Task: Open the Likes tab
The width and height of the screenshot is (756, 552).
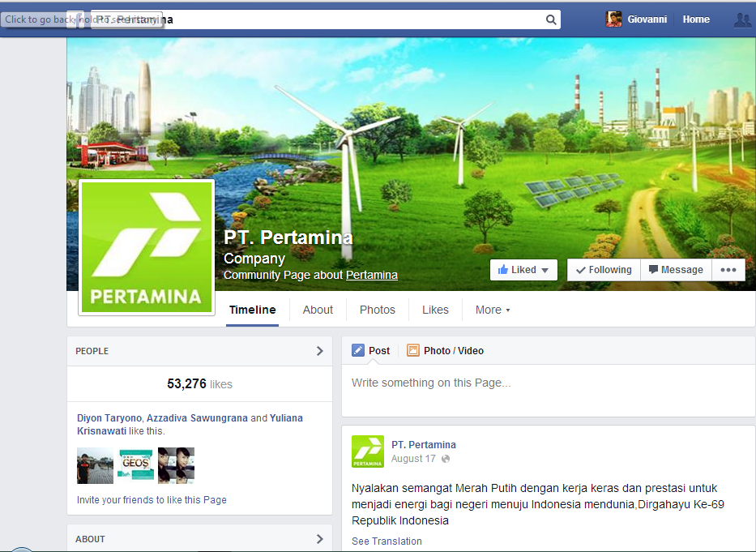Action: click(435, 310)
